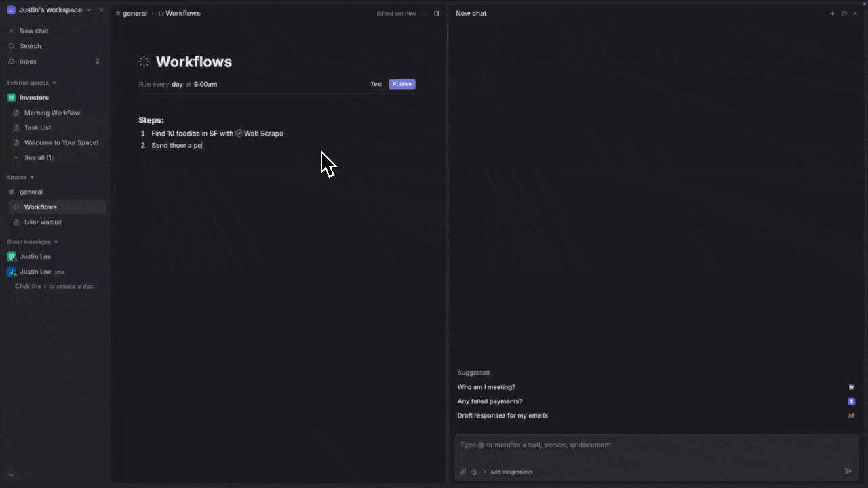Click the attach file paperclip icon
The image size is (868, 488).
pyautogui.click(x=464, y=472)
